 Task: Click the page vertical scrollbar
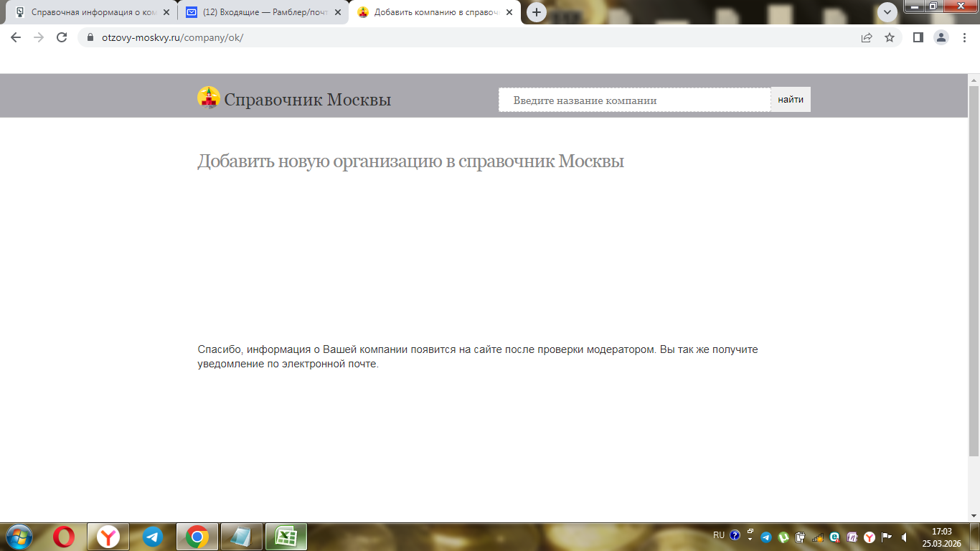[974, 271]
